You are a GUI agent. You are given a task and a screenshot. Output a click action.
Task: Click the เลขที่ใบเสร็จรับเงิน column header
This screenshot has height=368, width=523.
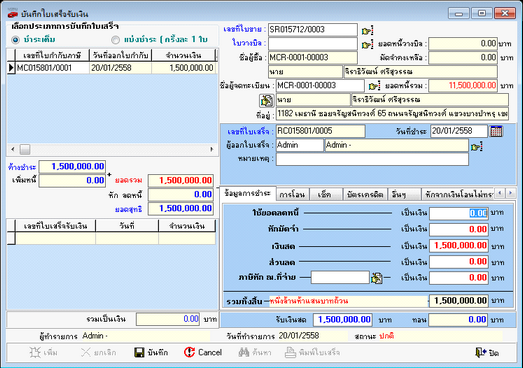pos(55,226)
